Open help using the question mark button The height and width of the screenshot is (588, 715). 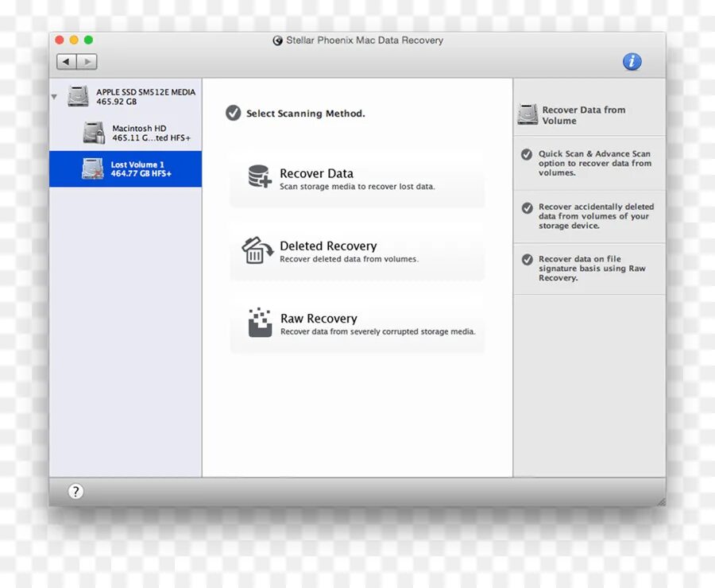click(75, 491)
